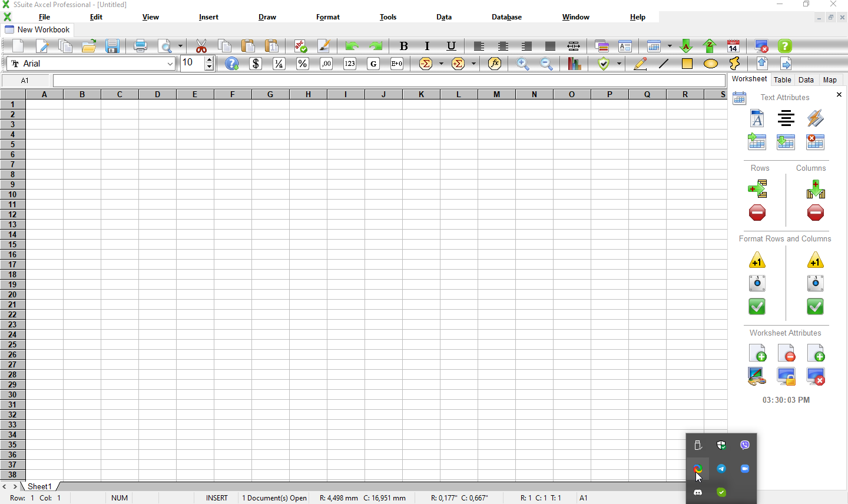Viewport: 848px width, 504px height.
Task: Expand the table grid dropdown arrow
Action: pos(670,46)
